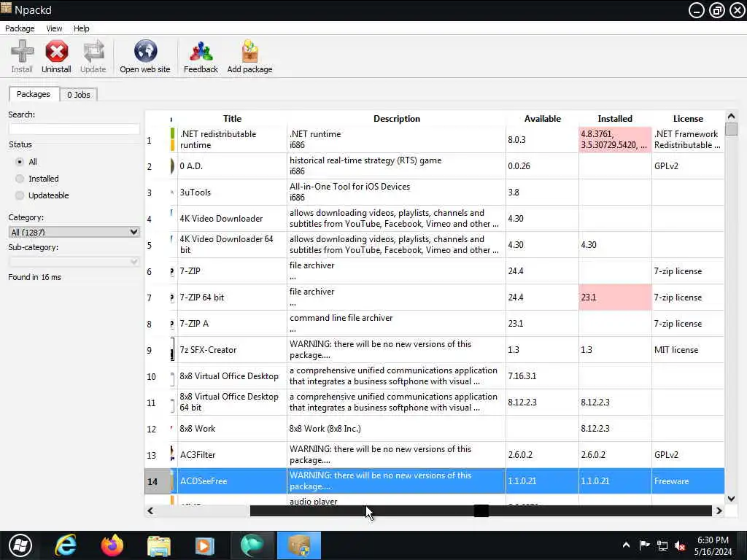
Task: Click the MIT license cell
Action: tap(688, 349)
